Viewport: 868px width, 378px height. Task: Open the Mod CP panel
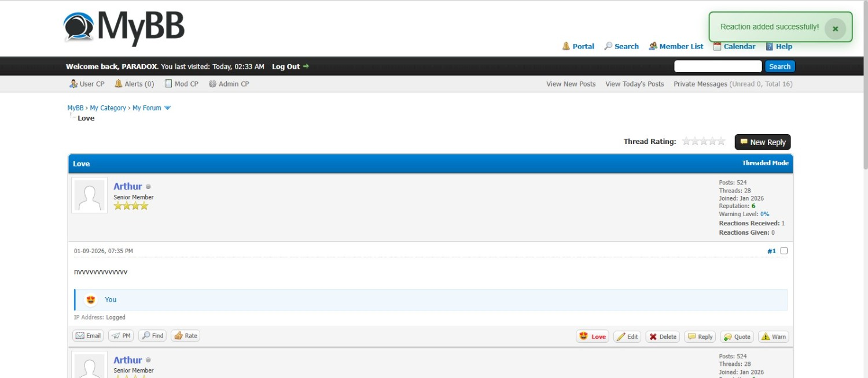[181, 84]
